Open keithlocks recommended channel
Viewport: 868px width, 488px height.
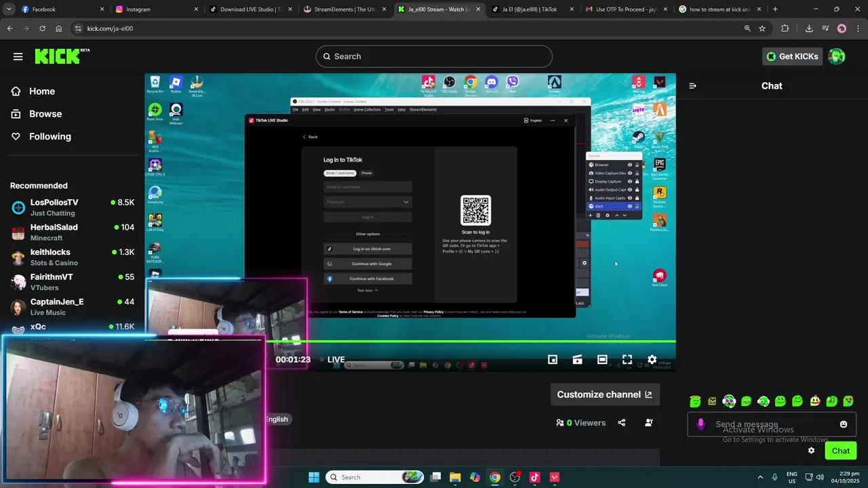72,257
